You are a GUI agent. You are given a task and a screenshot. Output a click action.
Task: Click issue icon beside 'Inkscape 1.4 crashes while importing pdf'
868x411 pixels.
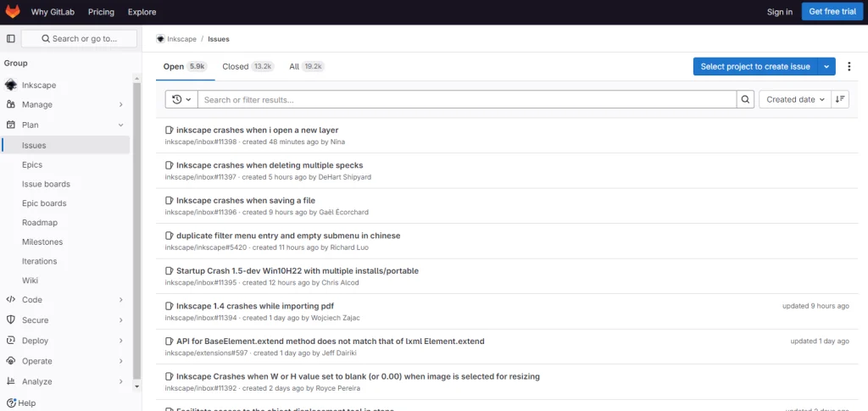coord(170,307)
